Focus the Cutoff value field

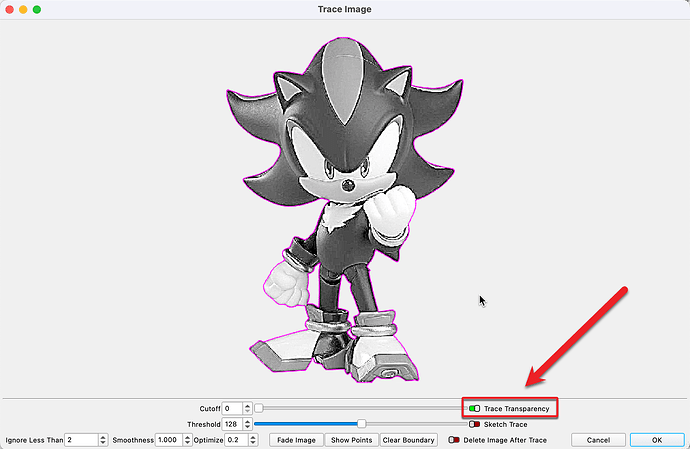pos(232,409)
